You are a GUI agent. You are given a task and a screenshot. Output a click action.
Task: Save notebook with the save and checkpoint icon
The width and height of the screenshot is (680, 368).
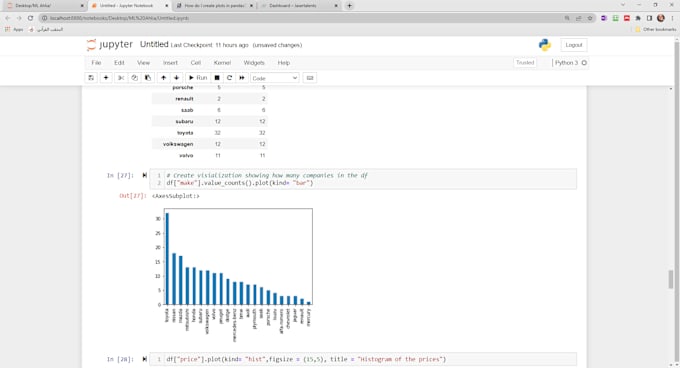pyautogui.click(x=91, y=78)
